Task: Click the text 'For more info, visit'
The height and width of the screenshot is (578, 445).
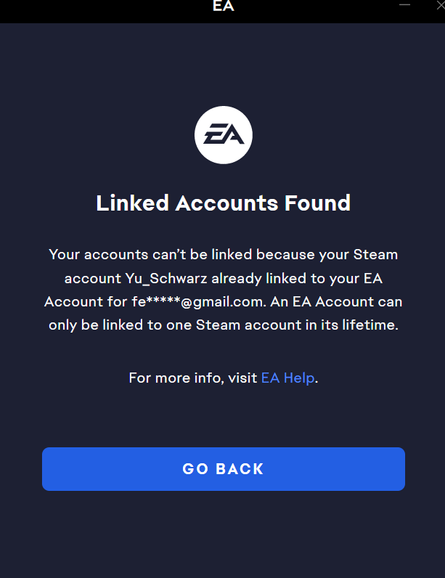Action: [193, 378]
